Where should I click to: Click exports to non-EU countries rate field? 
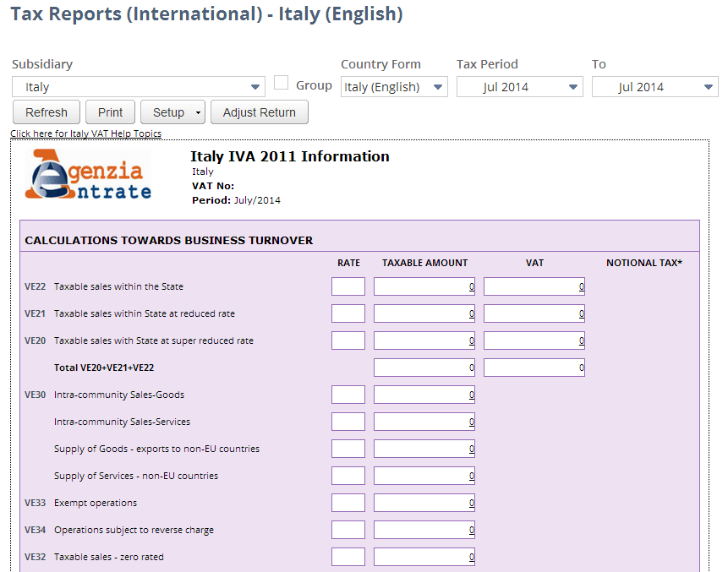348,449
